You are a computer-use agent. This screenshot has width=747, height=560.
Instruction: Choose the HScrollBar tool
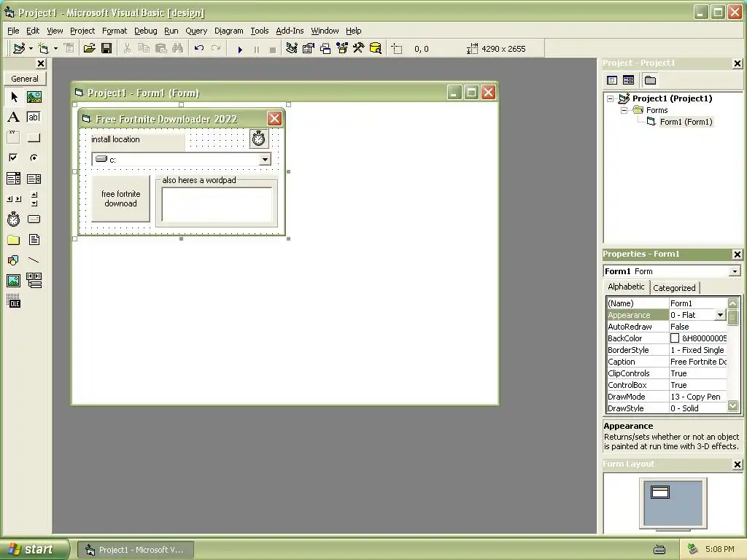click(x=13, y=199)
